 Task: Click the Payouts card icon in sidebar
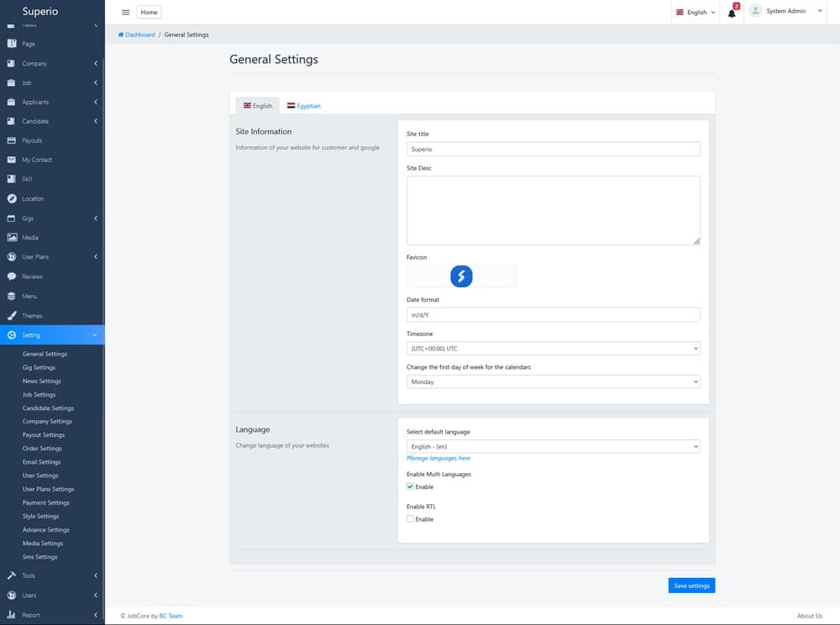pyautogui.click(x=12, y=140)
